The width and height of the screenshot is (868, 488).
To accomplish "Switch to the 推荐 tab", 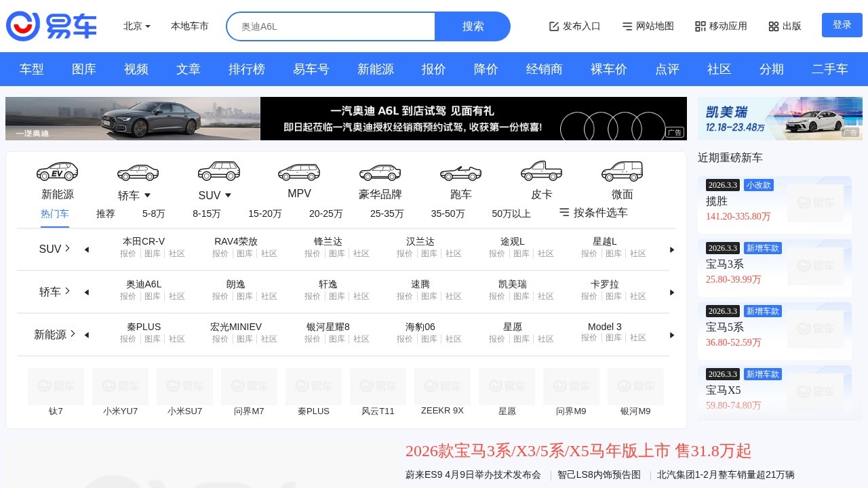I will tap(106, 213).
